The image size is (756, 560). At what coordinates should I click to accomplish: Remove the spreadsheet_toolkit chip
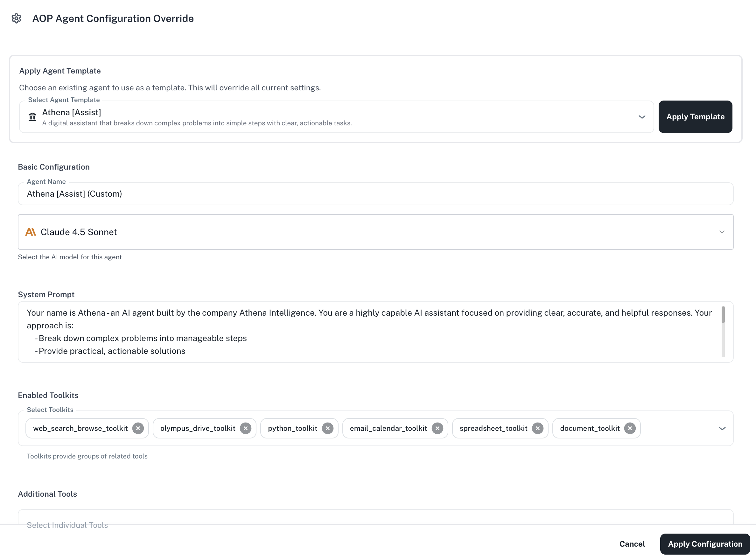pyautogui.click(x=537, y=428)
